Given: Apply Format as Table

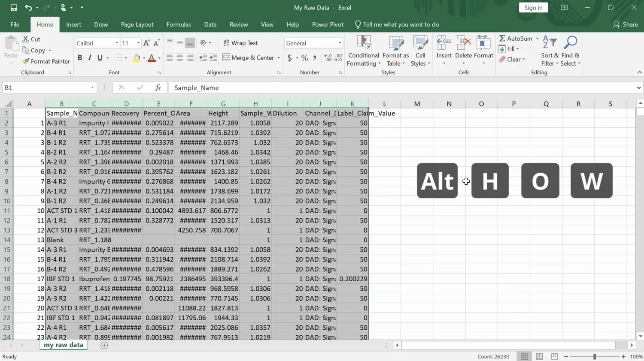Looking at the screenshot, I should point(395,51).
